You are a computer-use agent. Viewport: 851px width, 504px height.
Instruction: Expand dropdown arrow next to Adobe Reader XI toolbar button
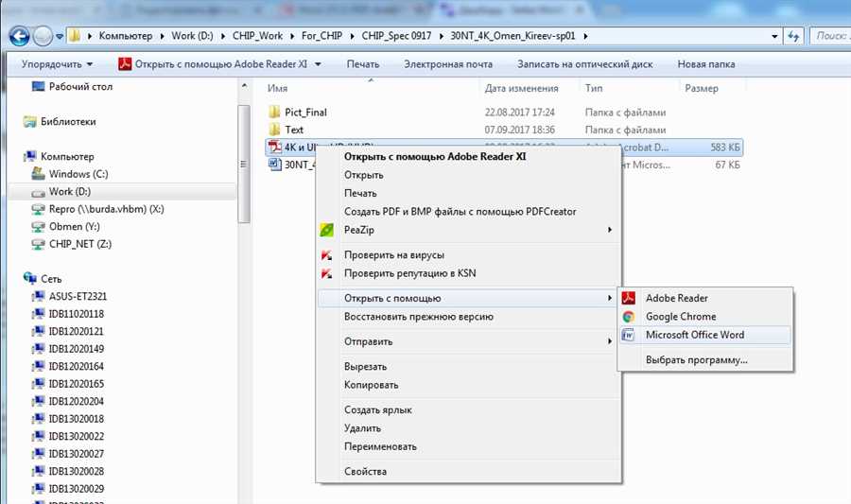318,64
